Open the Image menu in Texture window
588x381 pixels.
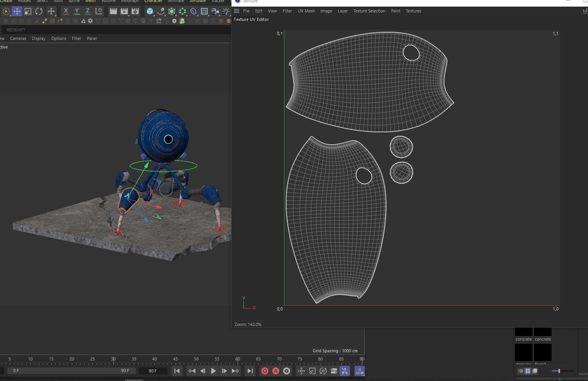(326, 11)
